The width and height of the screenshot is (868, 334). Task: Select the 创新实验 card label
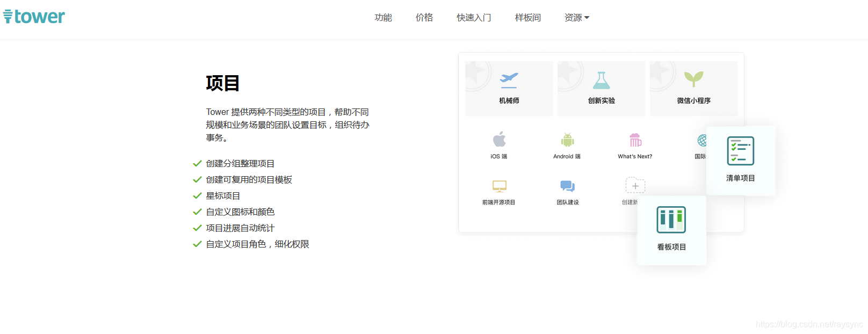pyautogui.click(x=601, y=100)
